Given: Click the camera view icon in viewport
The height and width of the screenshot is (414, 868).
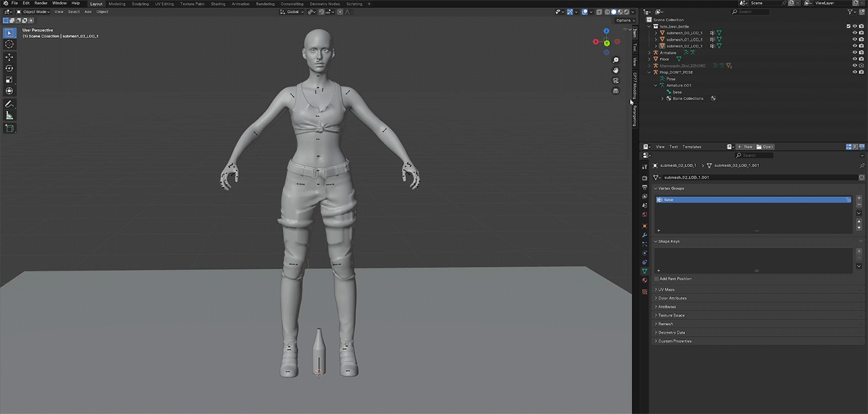Looking at the screenshot, I should pos(616,80).
